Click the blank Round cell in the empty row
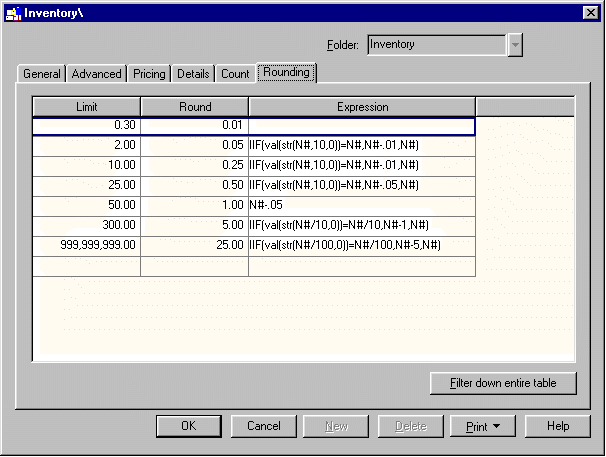This screenshot has height=457, width=606. 194,266
